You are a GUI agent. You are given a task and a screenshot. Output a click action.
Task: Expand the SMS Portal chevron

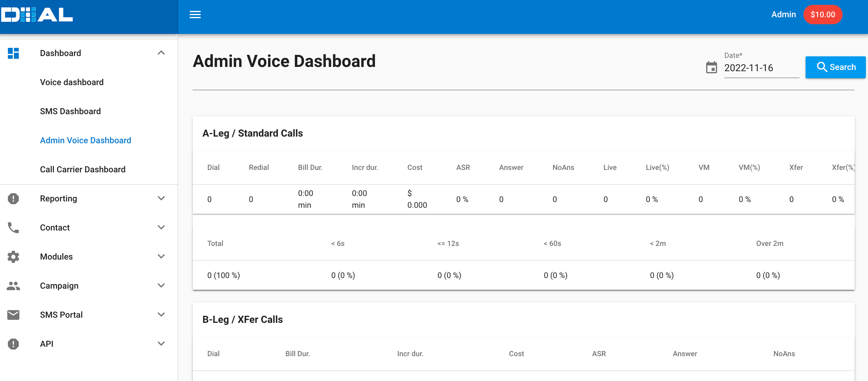click(x=161, y=315)
